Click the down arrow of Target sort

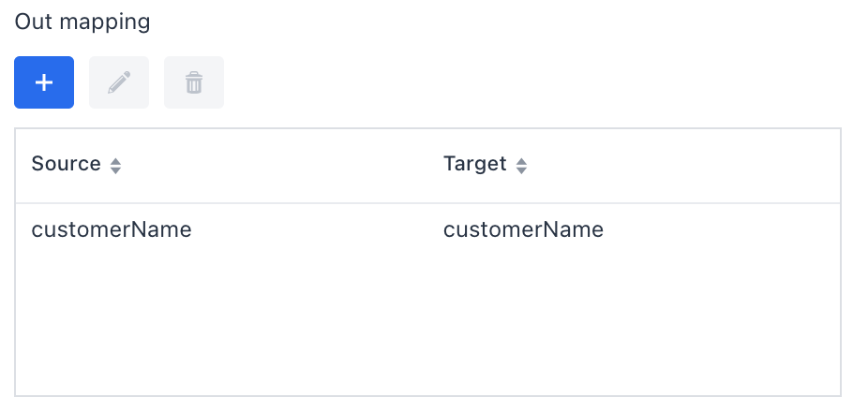[521, 170]
